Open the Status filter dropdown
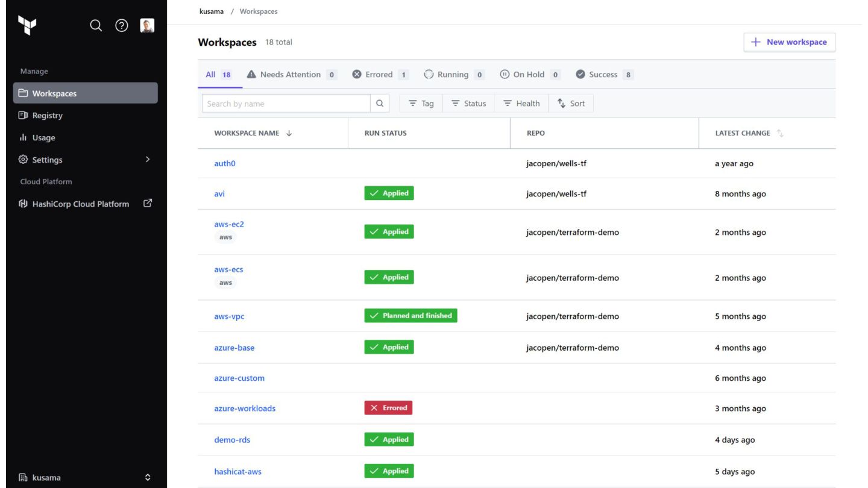Screen dimensions: 868x488 point(468,104)
